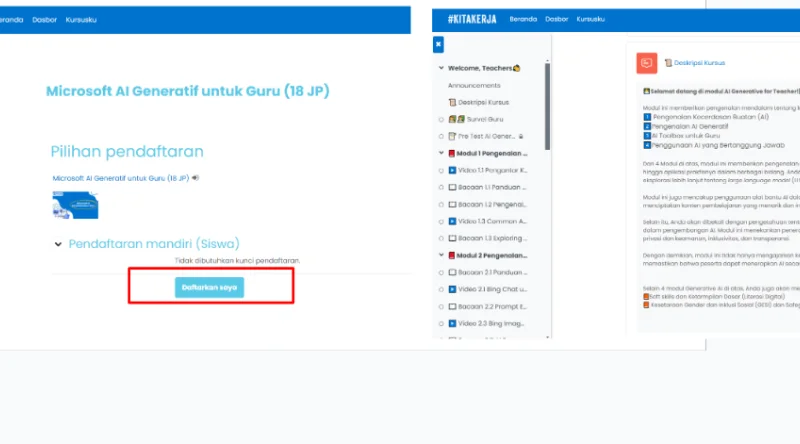800x444 pixels.
Task: Toggle completion circle for Bacaan 2.2 Prompt
Action: pos(441,307)
